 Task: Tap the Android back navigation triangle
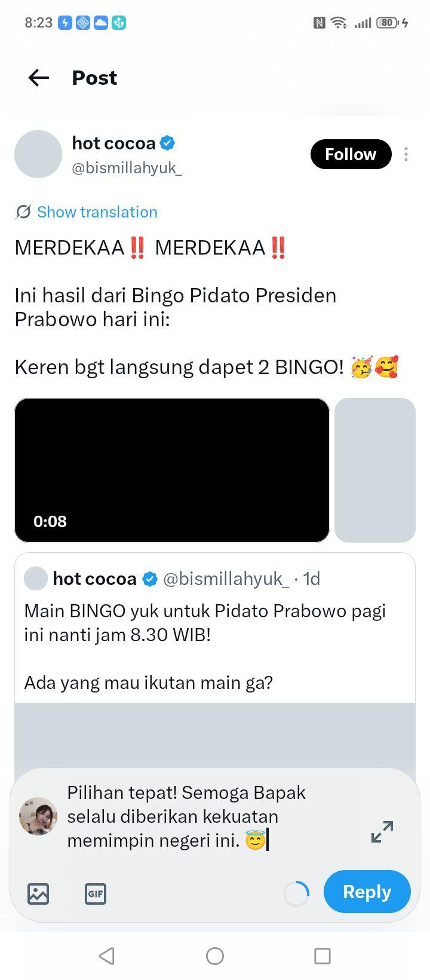tap(107, 956)
